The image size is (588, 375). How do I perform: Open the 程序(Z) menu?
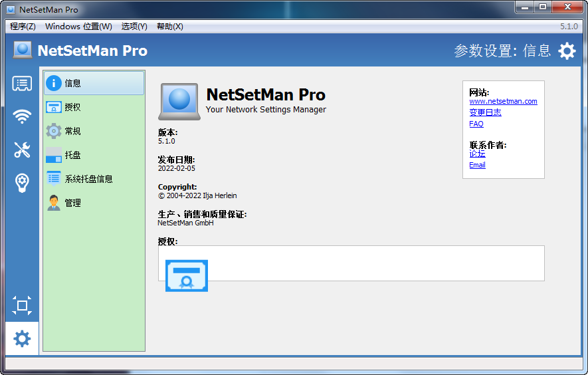[23, 27]
